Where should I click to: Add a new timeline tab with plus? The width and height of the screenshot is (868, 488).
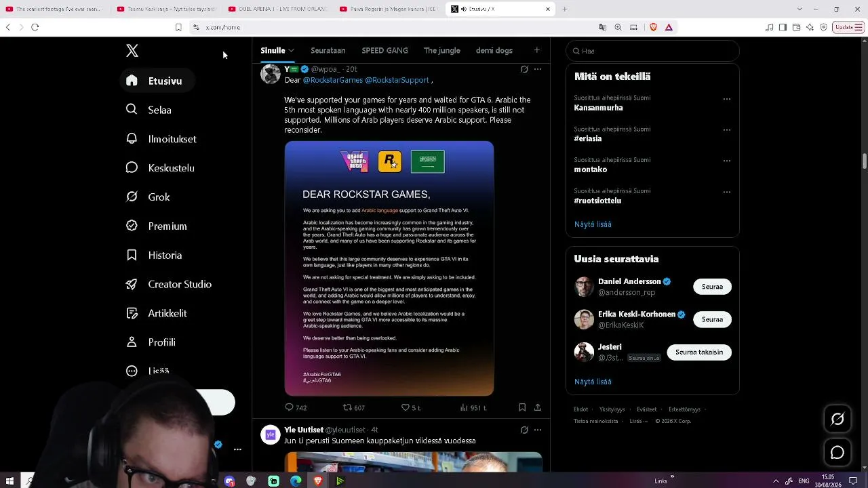pos(536,50)
